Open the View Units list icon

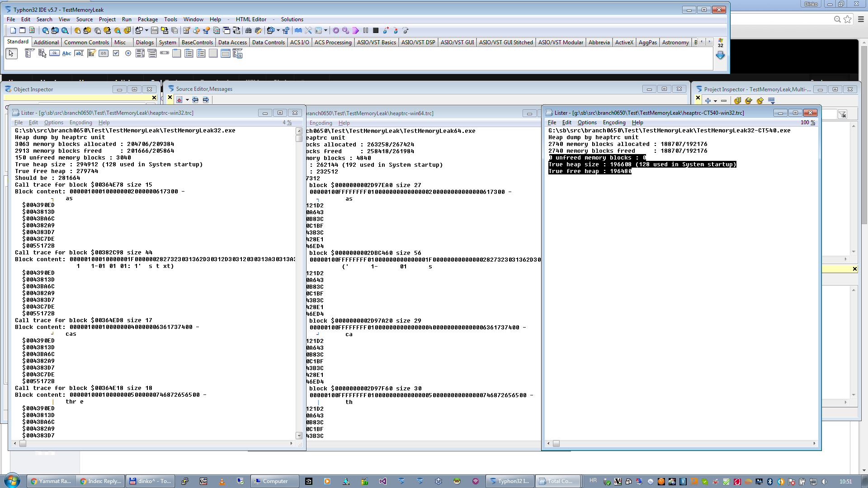click(x=217, y=30)
